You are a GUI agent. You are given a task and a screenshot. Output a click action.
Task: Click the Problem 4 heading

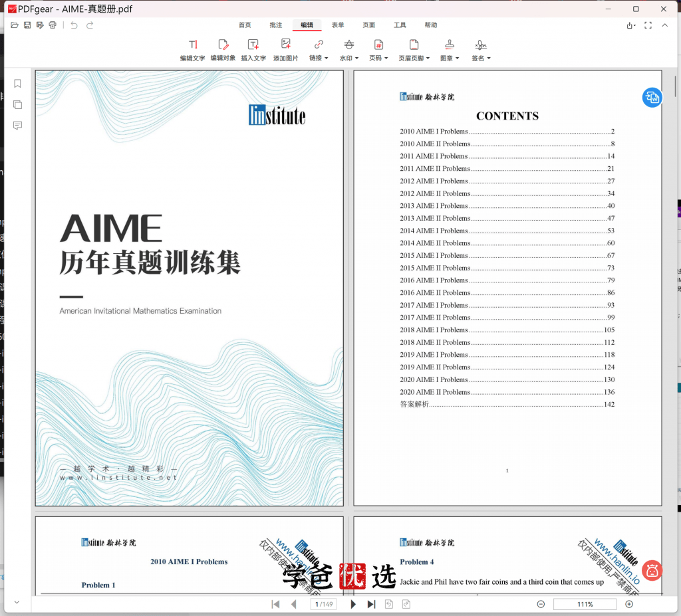[x=417, y=562]
